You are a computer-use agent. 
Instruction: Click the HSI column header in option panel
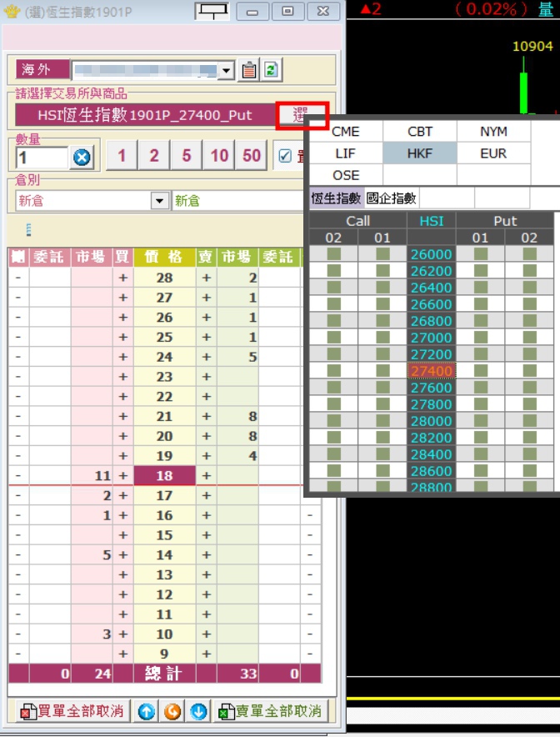click(x=432, y=220)
